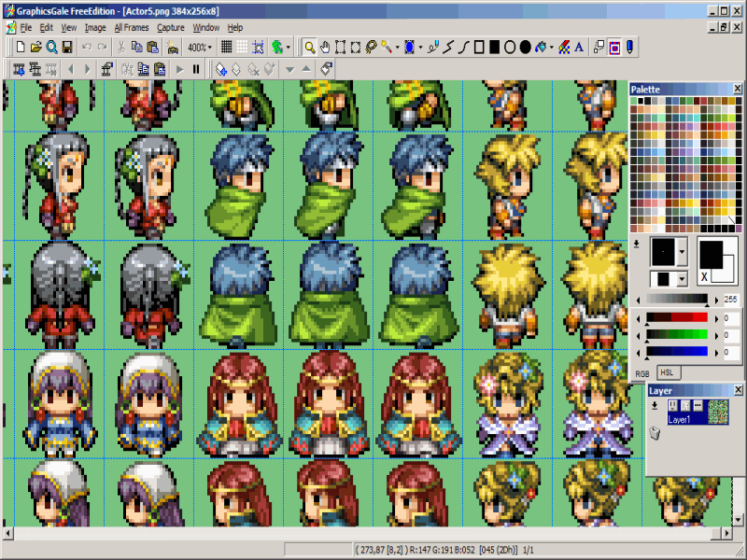
Task: Click the green channel slider
Action: (x=677, y=335)
